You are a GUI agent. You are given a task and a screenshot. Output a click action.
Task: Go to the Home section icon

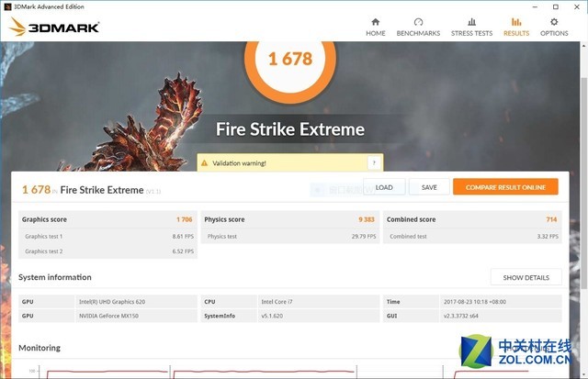click(x=375, y=22)
